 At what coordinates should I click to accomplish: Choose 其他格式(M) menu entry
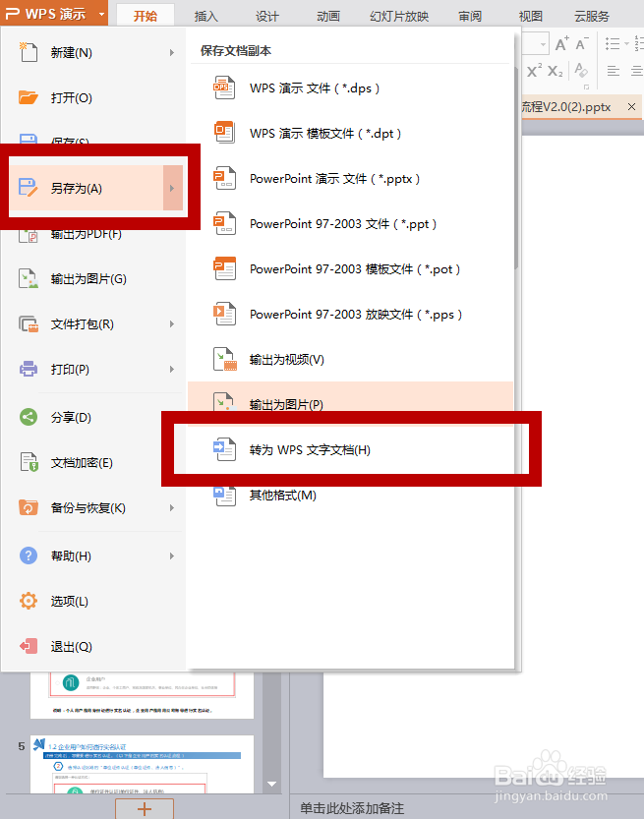(x=350, y=495)
